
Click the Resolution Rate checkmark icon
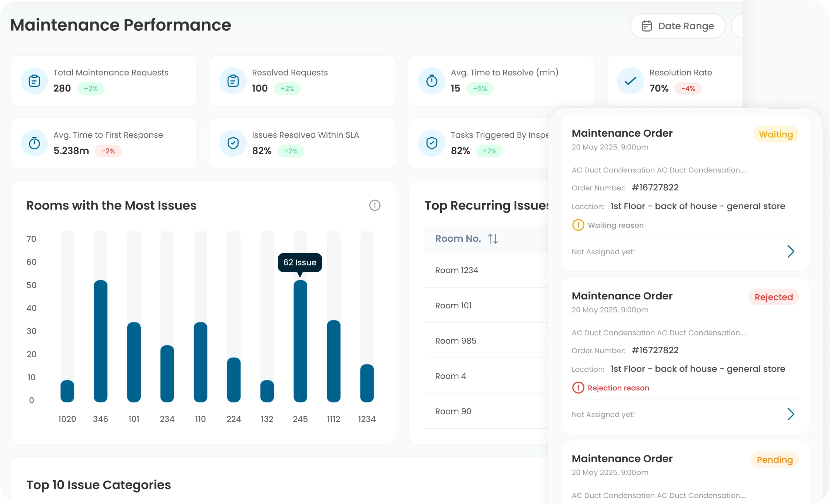[630, 81]
